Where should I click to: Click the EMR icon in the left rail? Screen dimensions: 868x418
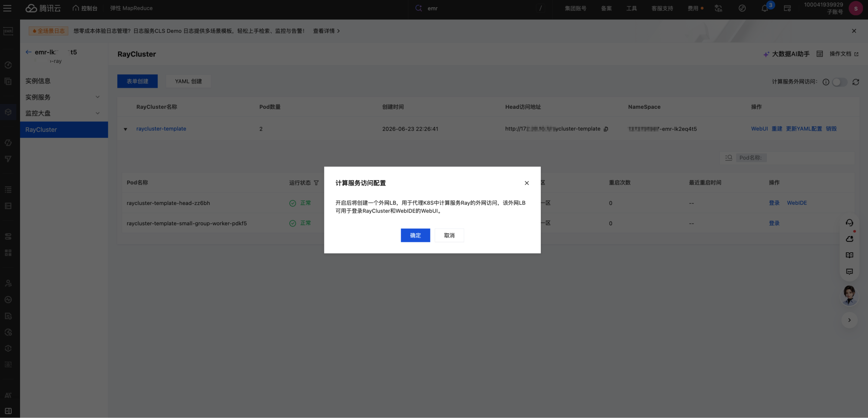[x=8, y=31]
